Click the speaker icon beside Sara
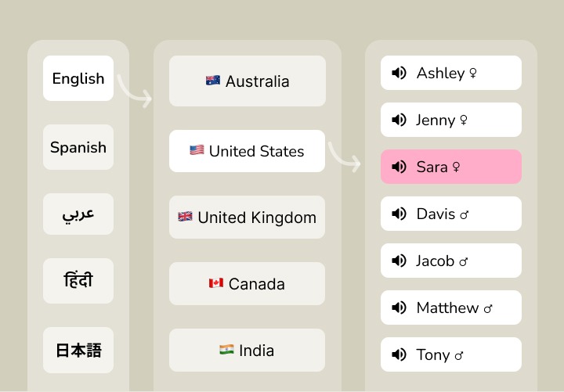This screenshot has height=392, width=564. click(x=399, y=167)
